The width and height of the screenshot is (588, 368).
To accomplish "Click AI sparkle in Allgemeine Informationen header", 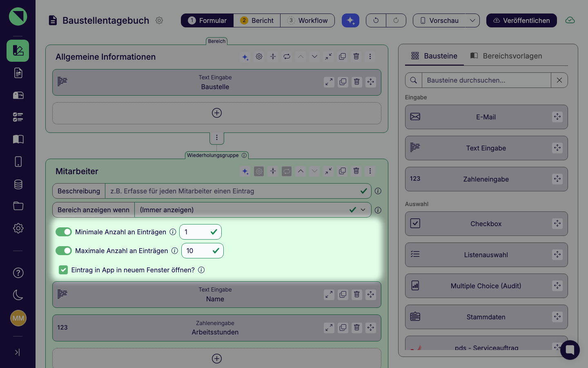I will pyautogui.click(x=245, y=57).
